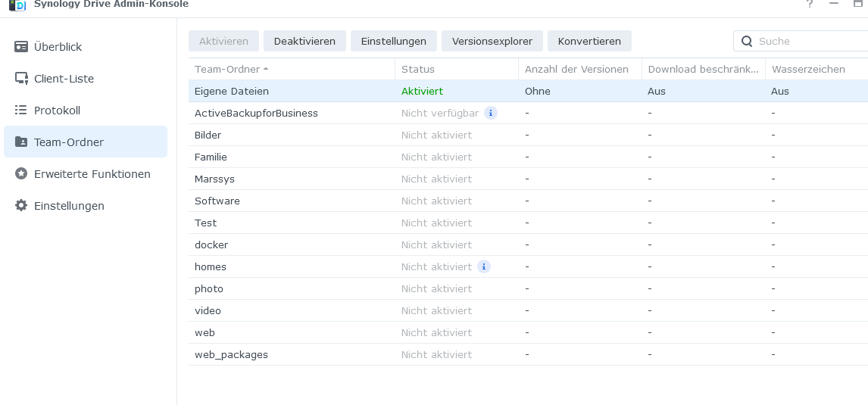Image resolution: width=868 pixels, height=405 pixels.
Task: Click Aus under Wasserzeichen column
Action: (780, 92)
